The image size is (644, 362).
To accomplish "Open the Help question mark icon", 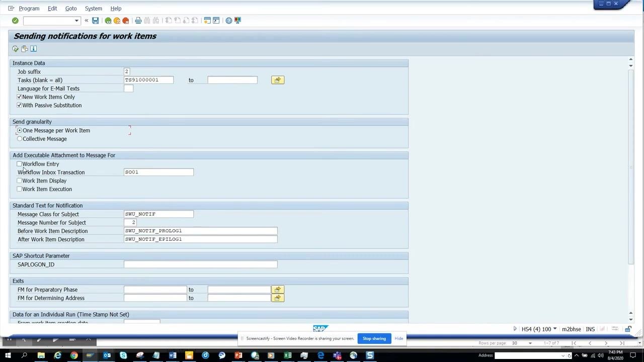I will (x=229, y=21).
